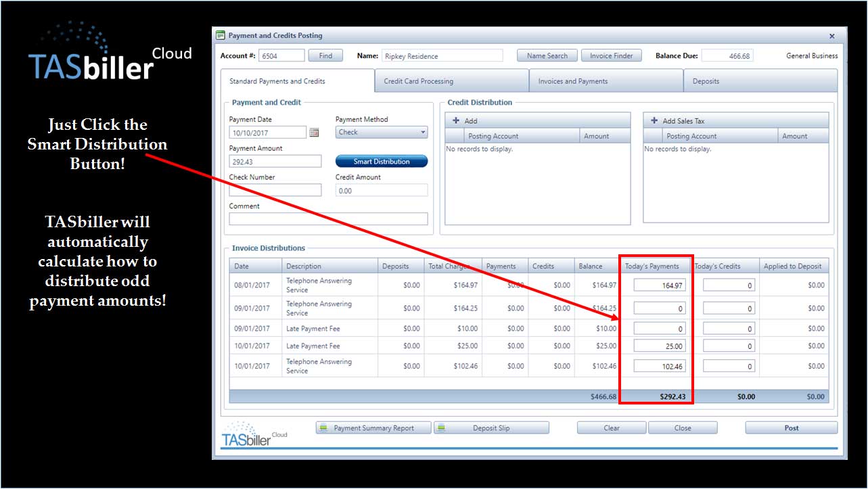
Task: Click Today's Payments field for $164.25 invoice
Action: (660, 308)
